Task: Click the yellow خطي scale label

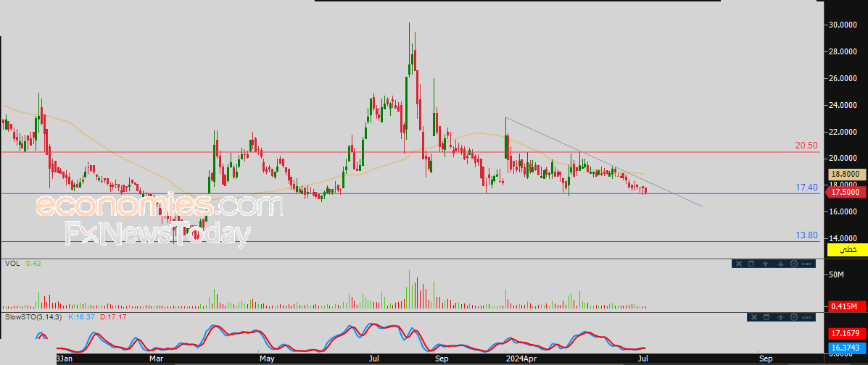Action: [x=847, y=249]
